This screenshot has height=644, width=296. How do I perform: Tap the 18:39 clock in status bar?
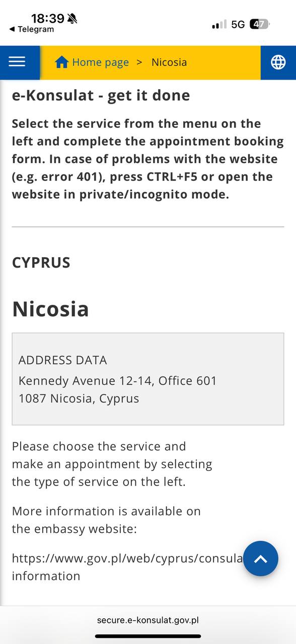[x=48, y=19]
